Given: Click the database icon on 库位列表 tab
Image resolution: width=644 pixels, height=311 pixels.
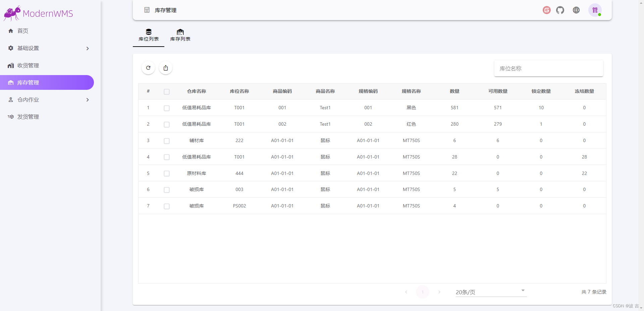Looking at the screenshot, I should pos(149,32).
